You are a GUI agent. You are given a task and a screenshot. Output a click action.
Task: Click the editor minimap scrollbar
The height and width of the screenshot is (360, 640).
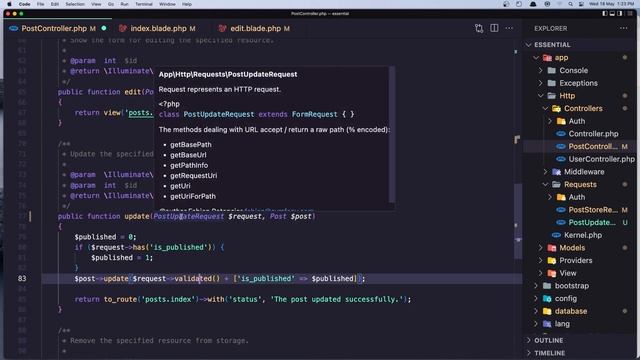518,220
